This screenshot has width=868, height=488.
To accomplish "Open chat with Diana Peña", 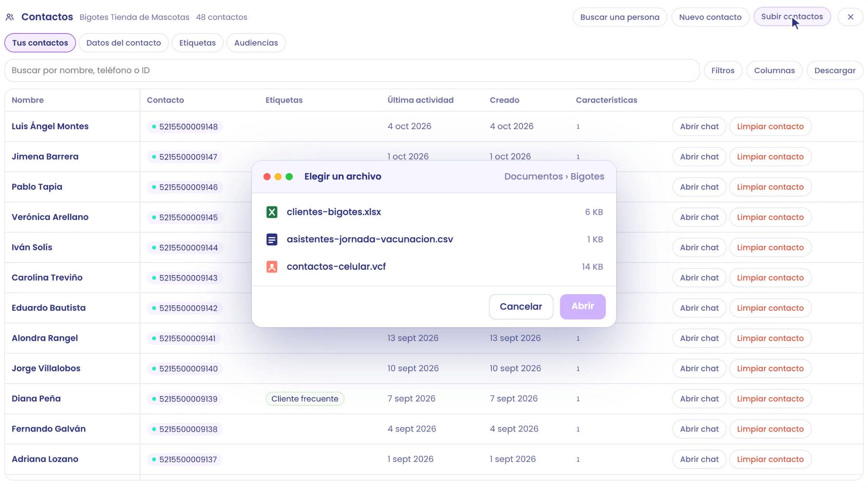I will [x=699, y=399].
